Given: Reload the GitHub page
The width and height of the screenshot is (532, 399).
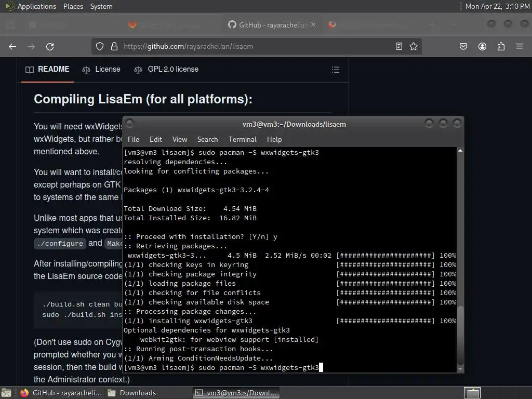Looking at the screenshot, I should pos(50,46).
